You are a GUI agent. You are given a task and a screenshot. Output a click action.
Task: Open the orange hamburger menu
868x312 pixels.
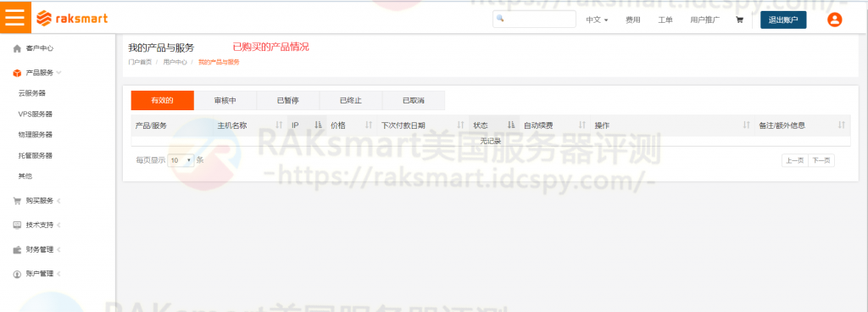15,18
